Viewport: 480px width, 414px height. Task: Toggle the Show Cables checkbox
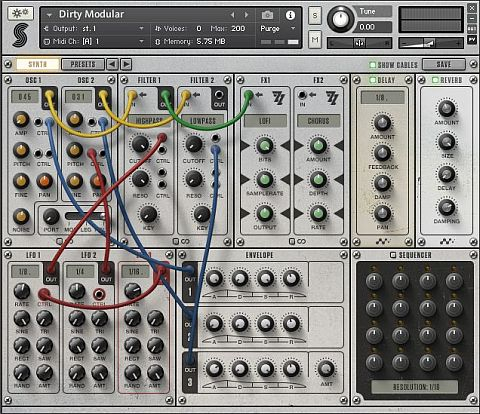click(372, 65)
